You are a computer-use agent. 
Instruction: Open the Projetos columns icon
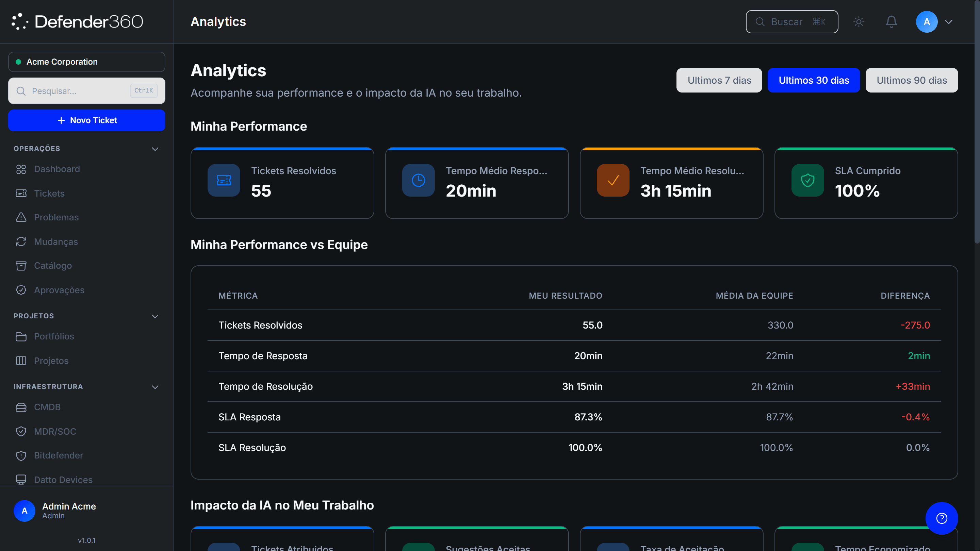pos(21,361)
